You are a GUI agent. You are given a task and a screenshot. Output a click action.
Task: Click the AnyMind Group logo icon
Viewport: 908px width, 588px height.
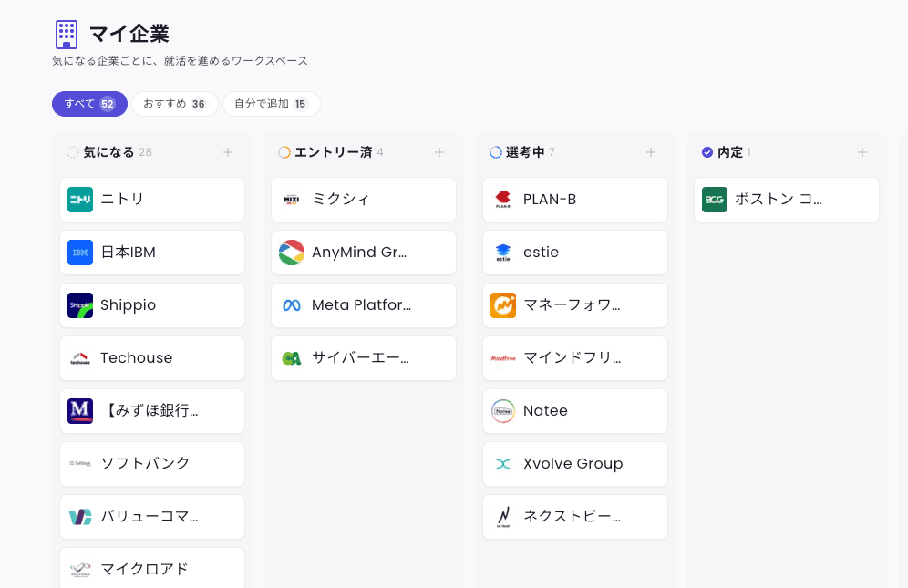[x=292, y=253]
